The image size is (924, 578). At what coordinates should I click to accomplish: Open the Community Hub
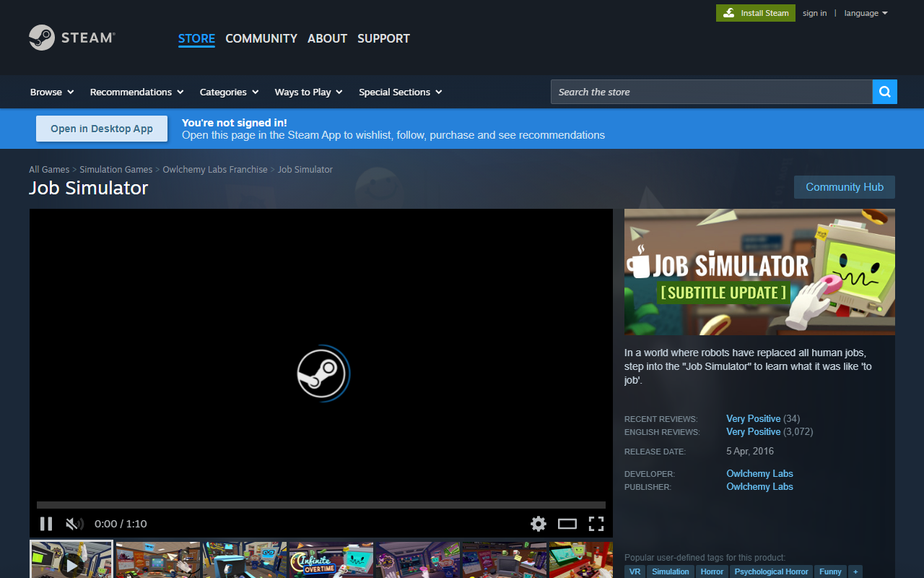tap(845, 187)
